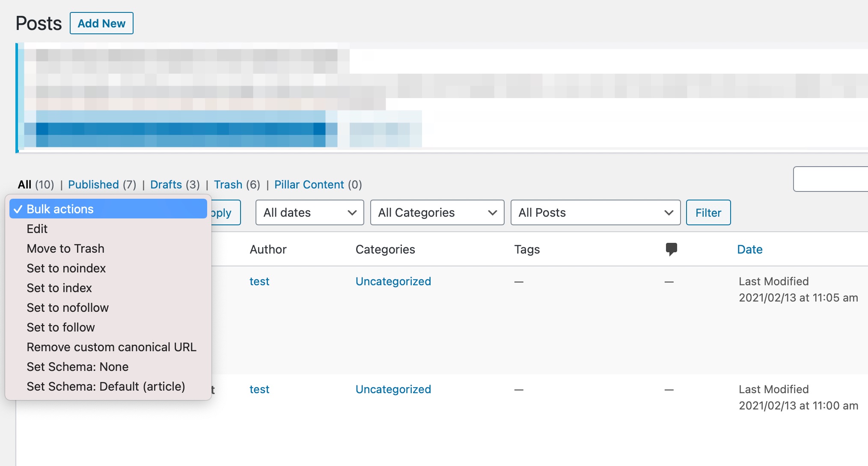Pick Set to index option
Viewport: 868px width, 466px height.
(x=59, y=288)
